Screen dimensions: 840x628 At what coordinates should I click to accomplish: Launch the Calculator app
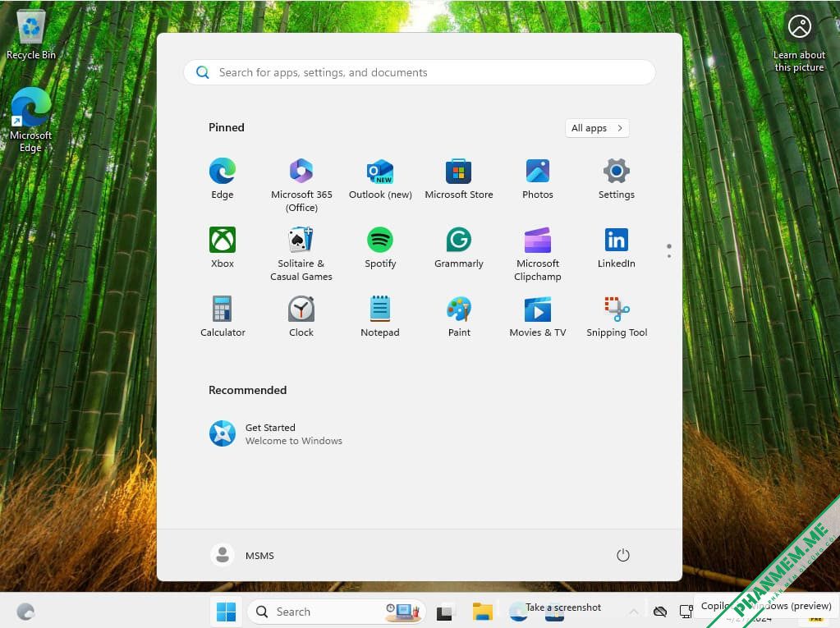[223, 316]
